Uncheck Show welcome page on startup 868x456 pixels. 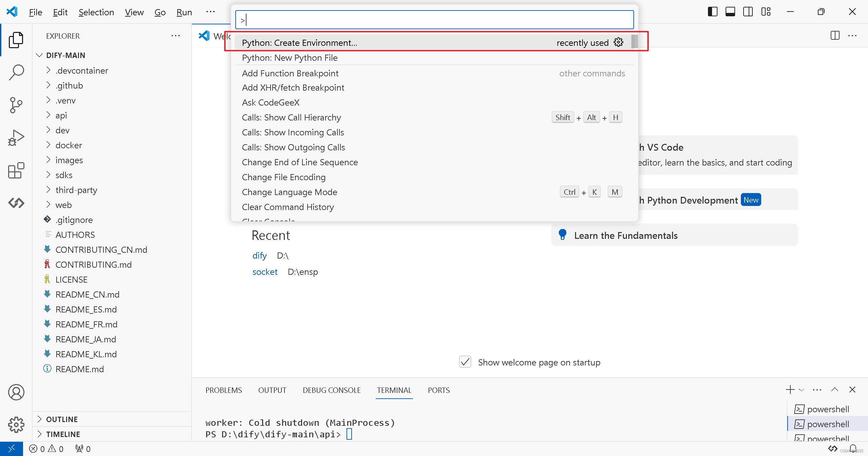point(465,362)
